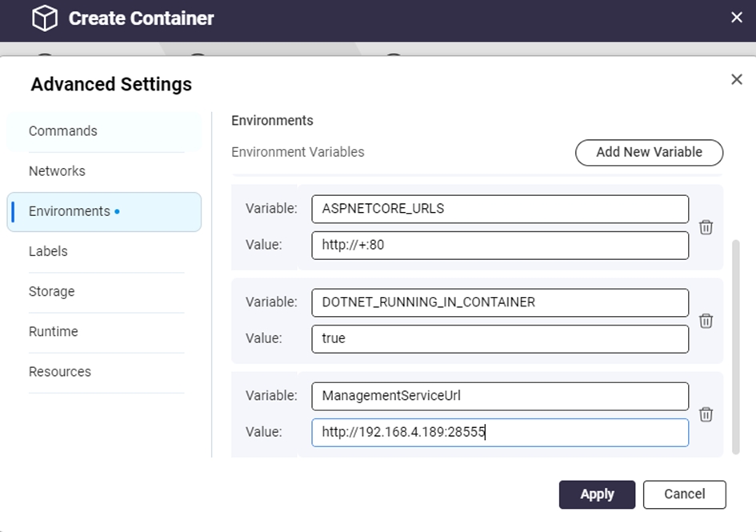The image size is (756, 532).
Task: Switch to the Networks section
Action: (x=57, y=171)
